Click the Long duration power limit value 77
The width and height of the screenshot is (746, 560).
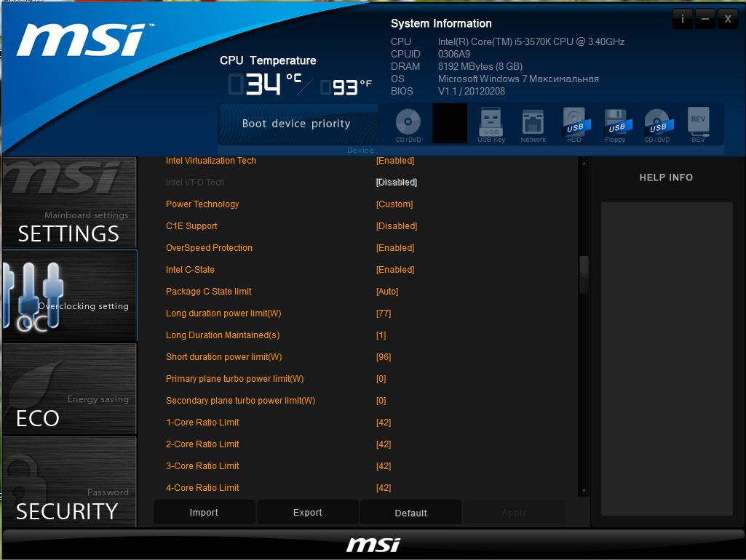(x=384, y=313)
